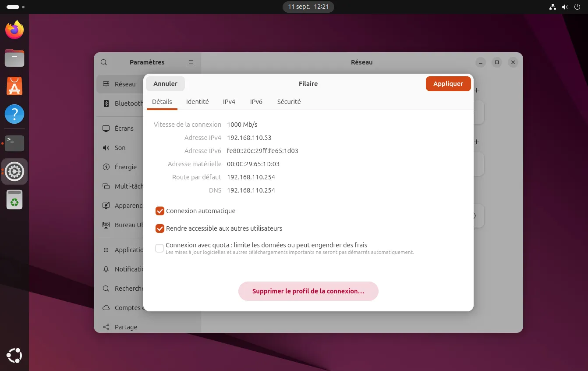Switch to the Identité tab
Screen dimensions: 588x371
point(197,102)
